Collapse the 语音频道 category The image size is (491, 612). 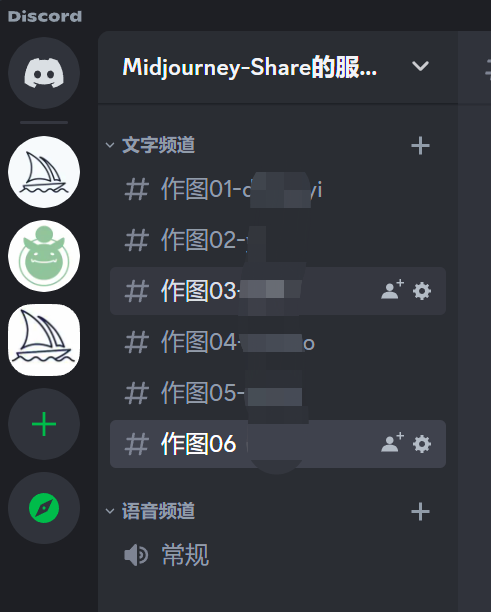(x=151, y=511)
